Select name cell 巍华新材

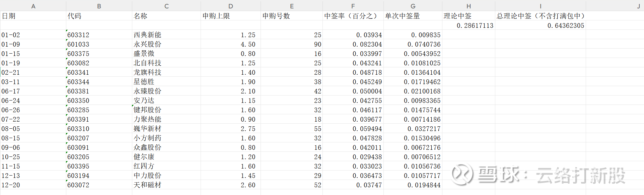point(166,128)
